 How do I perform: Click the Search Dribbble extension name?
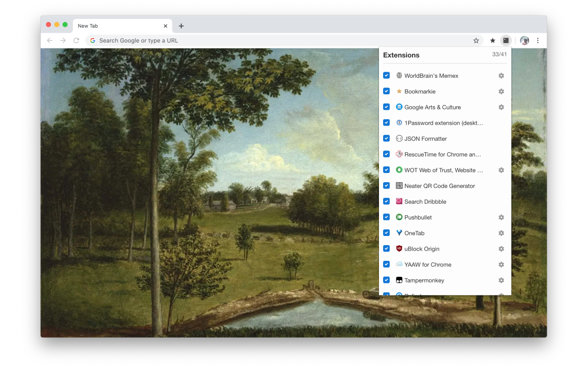[425, 201]
